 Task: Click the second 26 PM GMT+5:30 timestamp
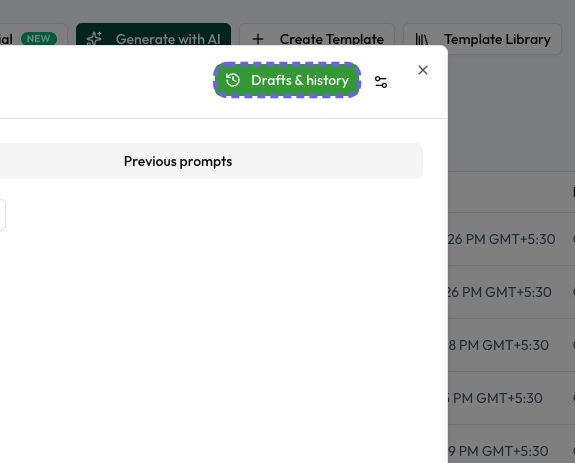point(500,292)
